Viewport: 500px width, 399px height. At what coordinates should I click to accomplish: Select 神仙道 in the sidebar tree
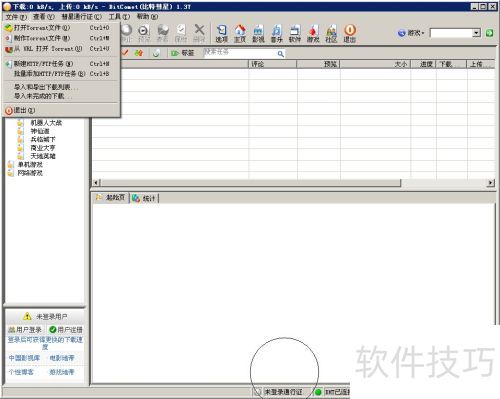(x=40, y=131)
